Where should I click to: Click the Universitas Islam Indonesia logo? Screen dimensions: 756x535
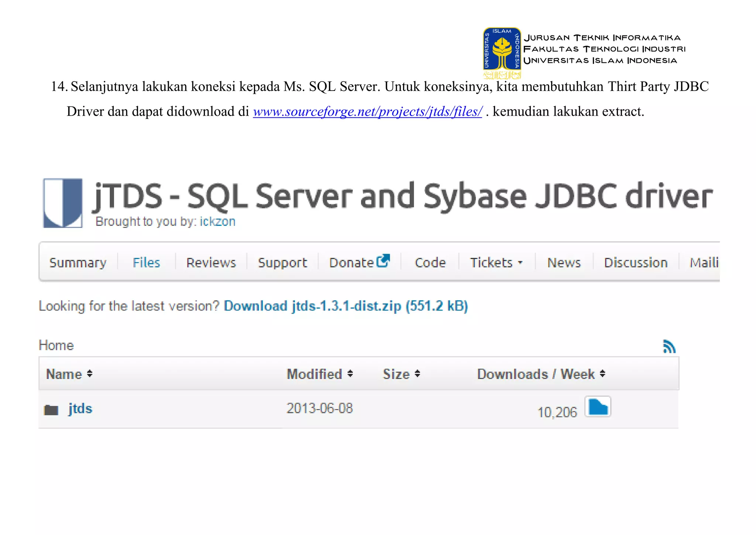pyautogui.click(x=502, y=53)
